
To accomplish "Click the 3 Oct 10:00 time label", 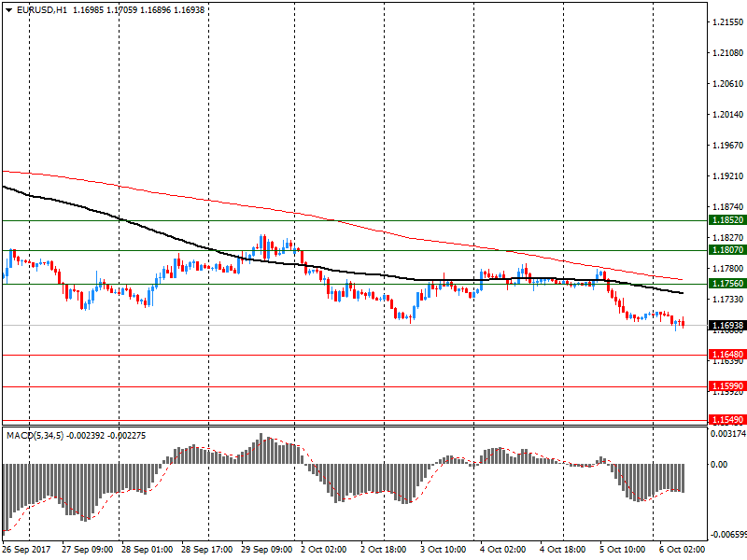I will pyautogui.click(x=443, y=550).
